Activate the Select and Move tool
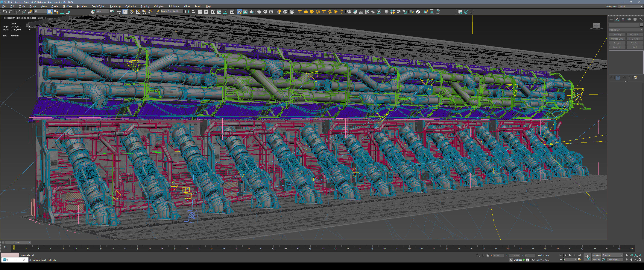The width and height of the screenshot is (644, 270). (x=119, y=11)
